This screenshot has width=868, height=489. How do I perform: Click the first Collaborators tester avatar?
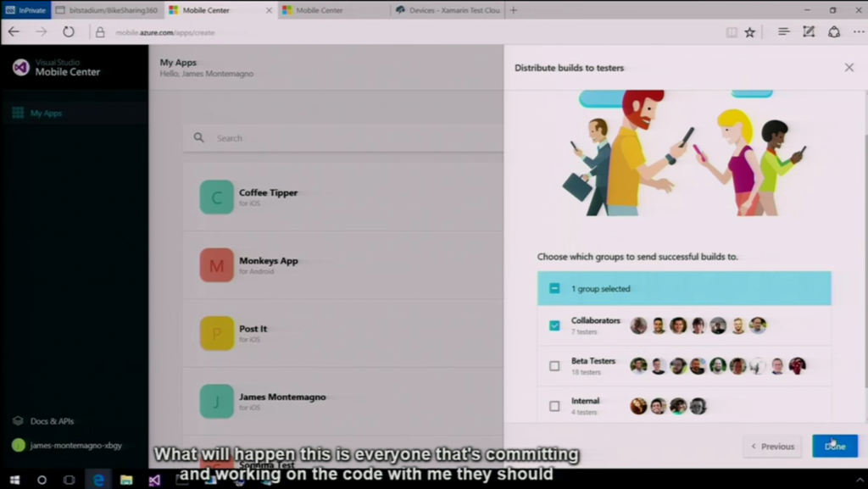click(638, 325)
